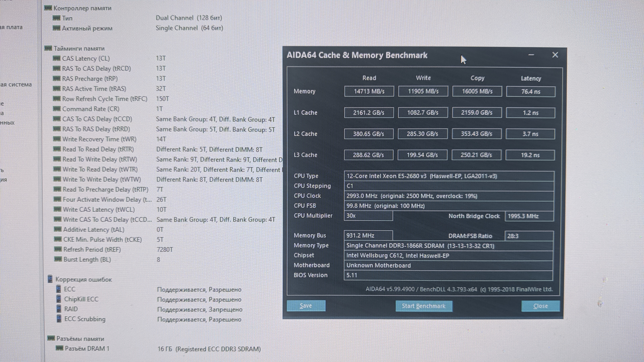
Task: Click the Memory Latency 76.4 ns field
Action: click(x=530, y=92)
